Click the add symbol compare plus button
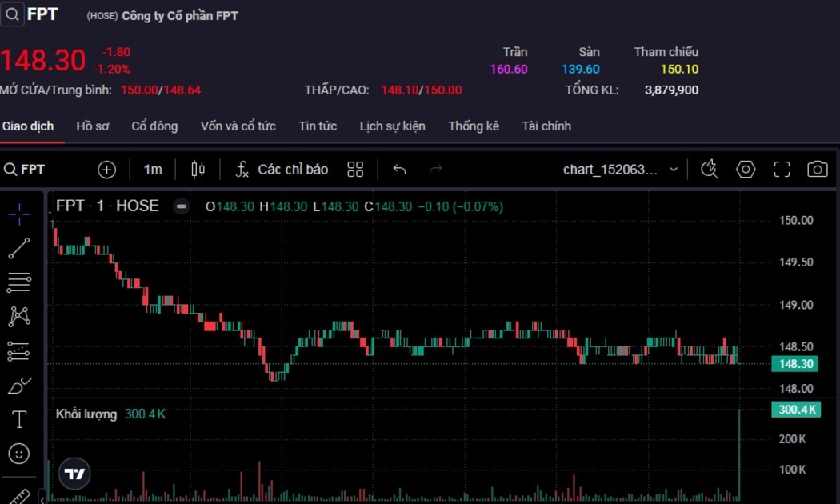This screenshot has height=504, width=840. [x=106, y=170]
